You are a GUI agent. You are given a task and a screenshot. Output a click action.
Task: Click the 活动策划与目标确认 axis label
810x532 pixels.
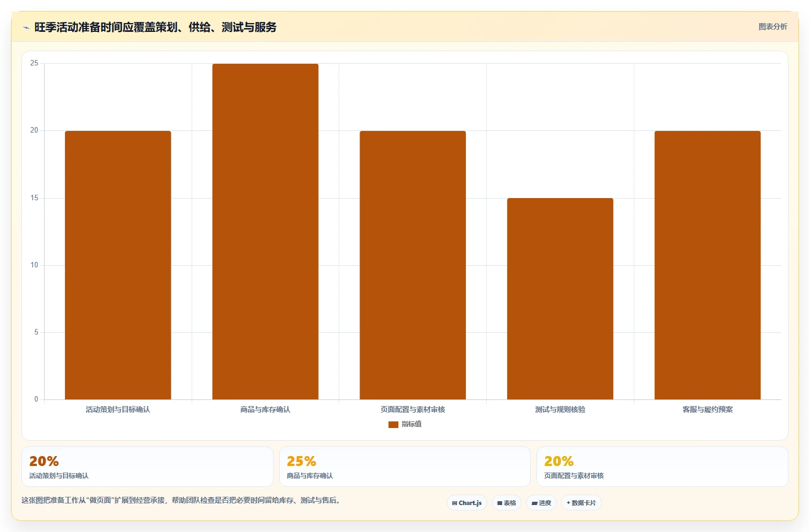118,409
